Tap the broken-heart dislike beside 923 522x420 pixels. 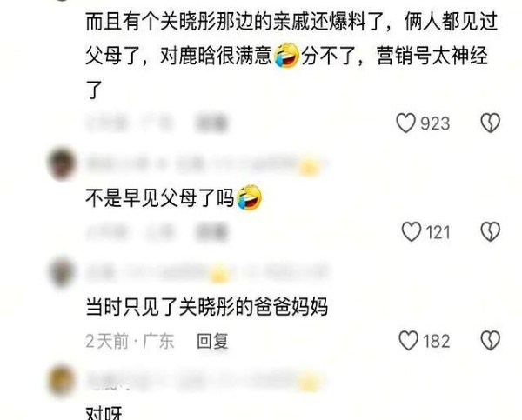pos(491,123)
